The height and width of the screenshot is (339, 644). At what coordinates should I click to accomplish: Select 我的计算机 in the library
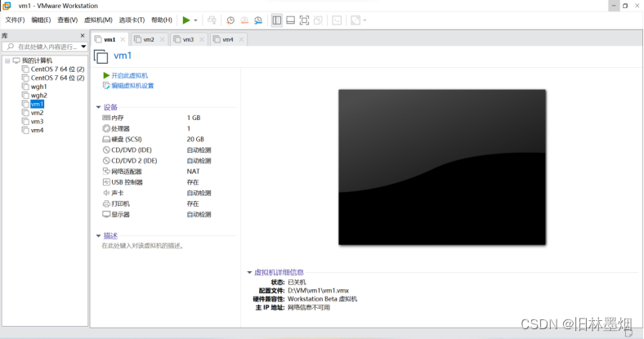point(37,60)
